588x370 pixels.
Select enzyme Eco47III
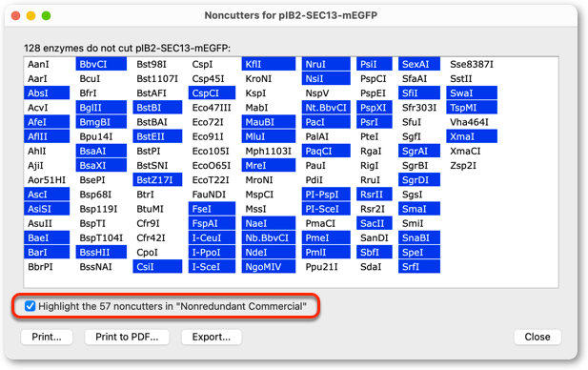(x=212, y=108)
